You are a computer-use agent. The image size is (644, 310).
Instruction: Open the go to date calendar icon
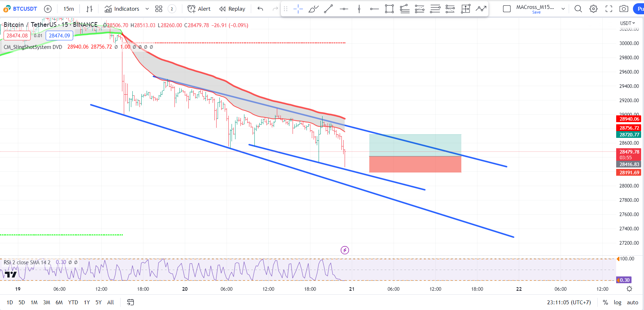point(131,302)
